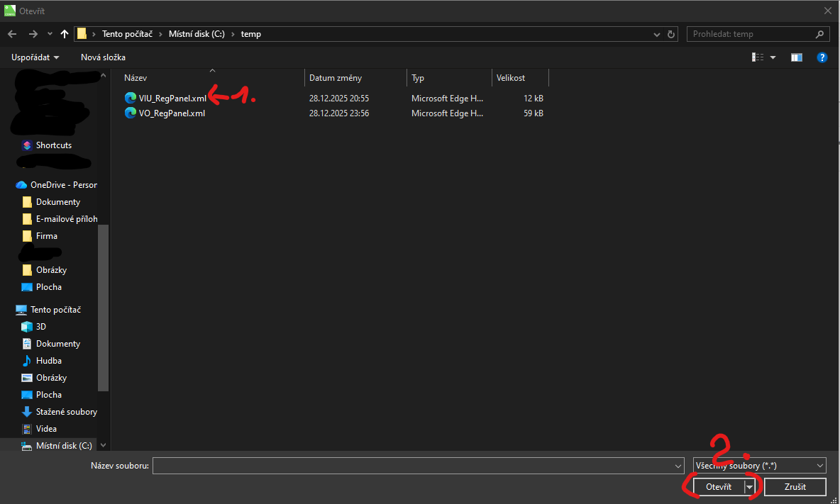Click the Up one level arrow

click(x=65, y=34)
